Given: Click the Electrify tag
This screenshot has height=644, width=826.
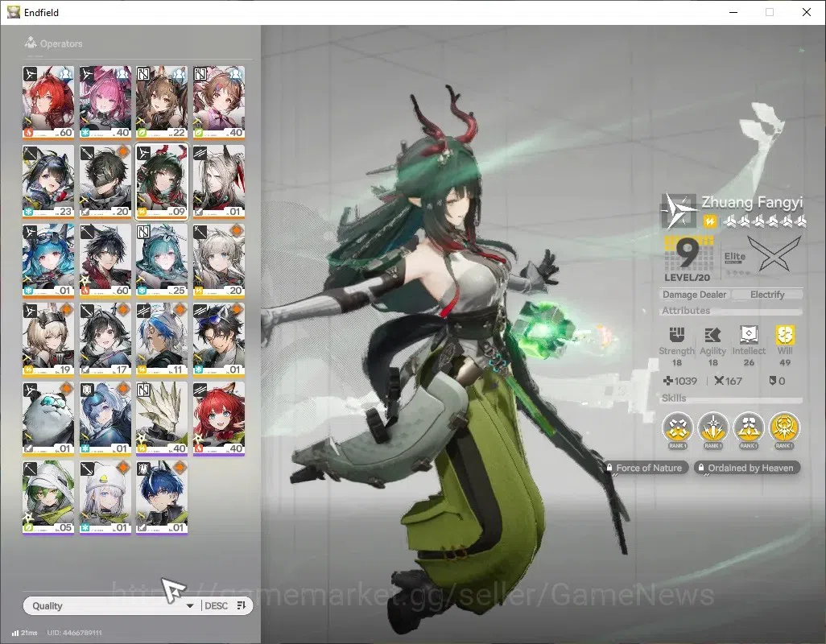Looking at the screenshot, I should (x=767, y=295).
